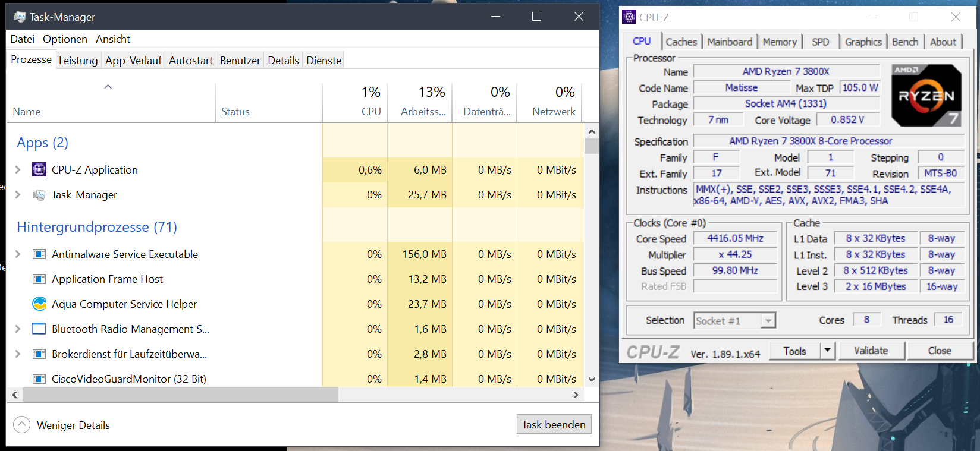Sort processes by the Arbeitsspeicher column header
Screen dimensions: 980x451
tap(422, 112)
